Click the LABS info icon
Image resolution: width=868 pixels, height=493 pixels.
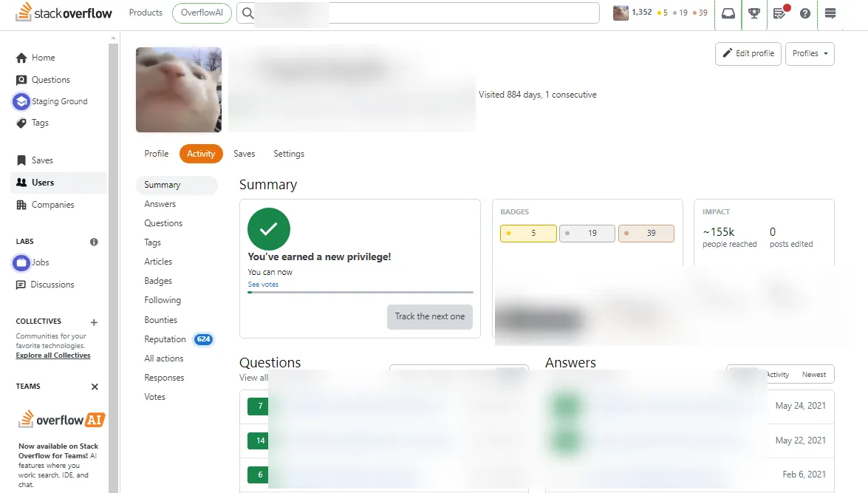coord(94,242)
